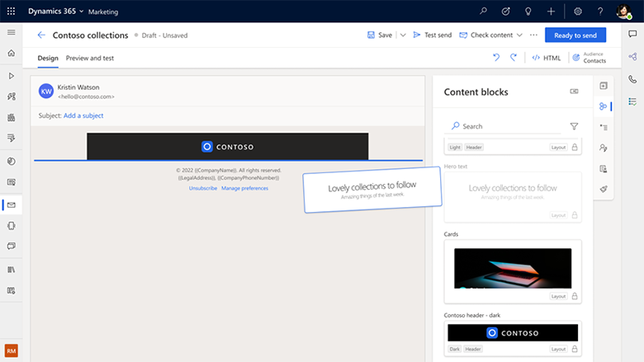Click the Save button
The height and width of the screenshot is (362, 644).
click(380, 35)
